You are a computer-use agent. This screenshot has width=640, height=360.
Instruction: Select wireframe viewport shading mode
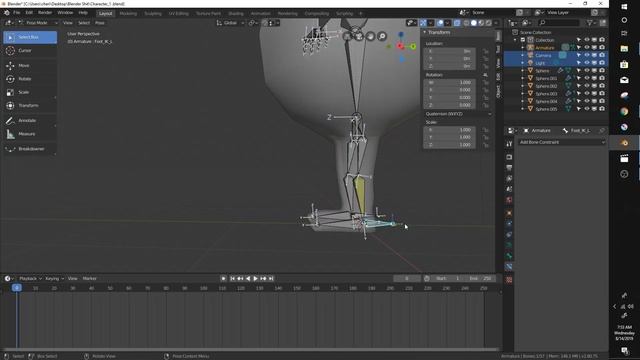(466, 23)
